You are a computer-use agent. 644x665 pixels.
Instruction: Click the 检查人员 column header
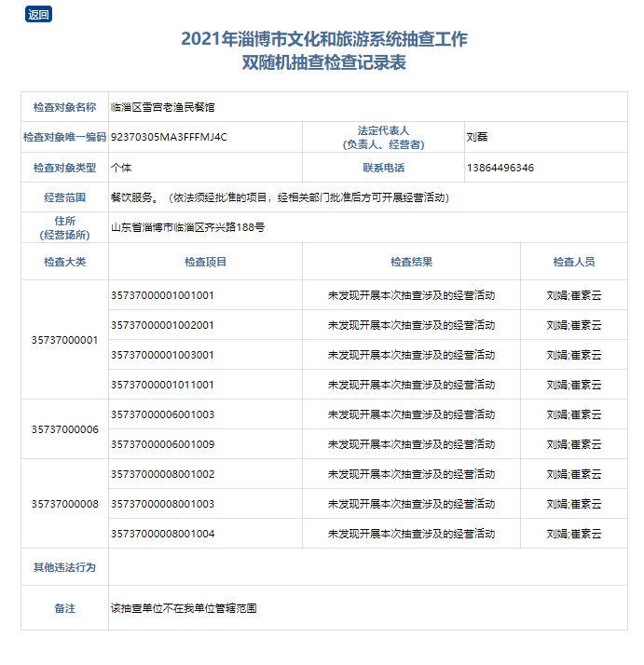click(573, 263)
